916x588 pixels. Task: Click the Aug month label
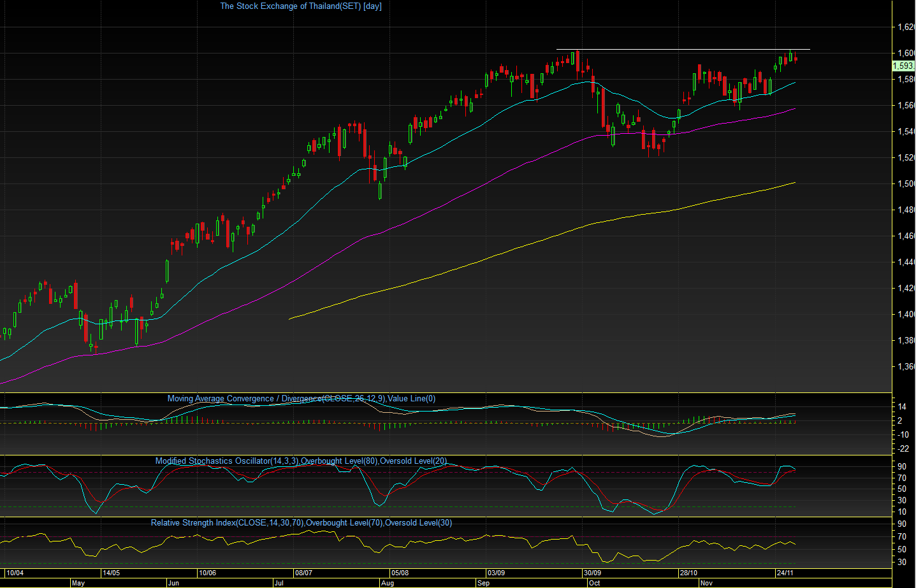(x=387, y=583)
